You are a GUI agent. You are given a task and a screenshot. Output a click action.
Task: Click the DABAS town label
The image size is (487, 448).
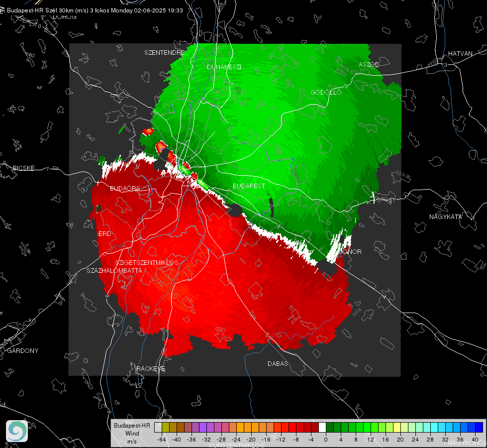coord(278,363)
